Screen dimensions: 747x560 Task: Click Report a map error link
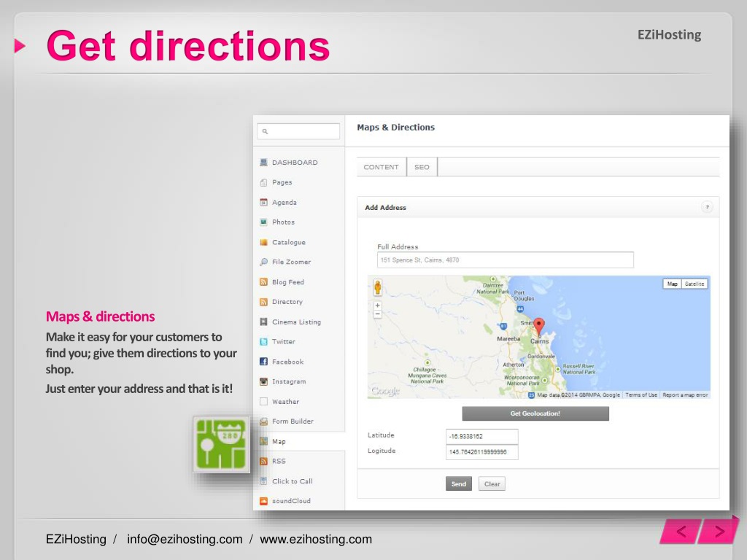[685, 394]
